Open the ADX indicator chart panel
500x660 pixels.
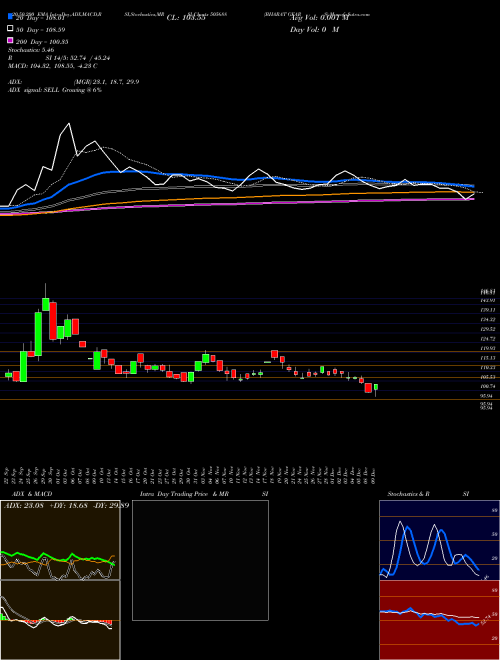click(60, 540)
